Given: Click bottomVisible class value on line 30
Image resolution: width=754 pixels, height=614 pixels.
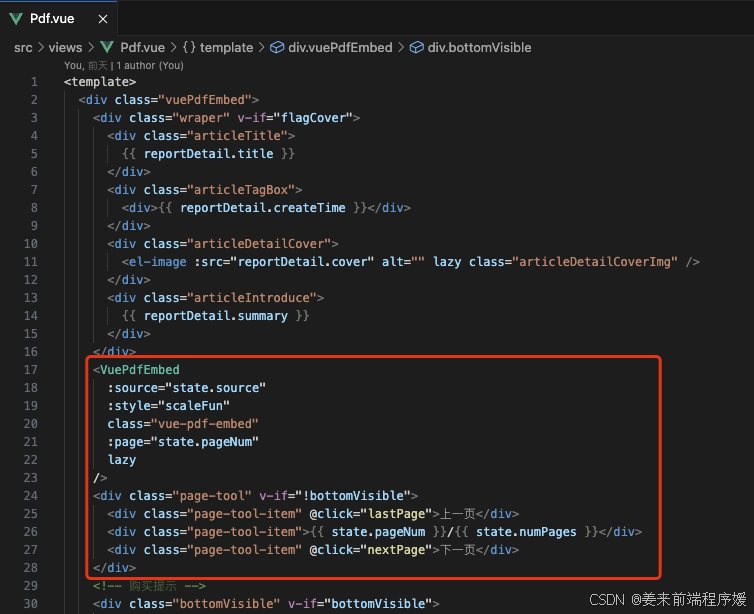Looking at the screenshot, I should click(x=226, y=604).
